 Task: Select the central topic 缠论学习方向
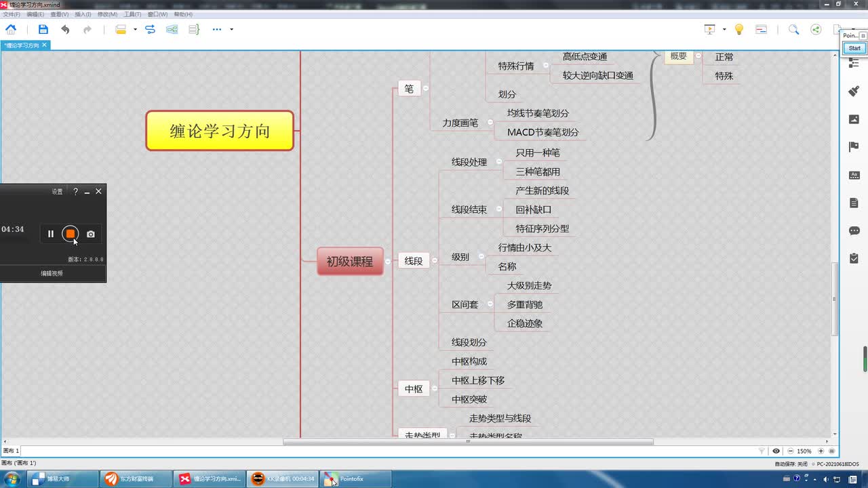click(220, 131)
